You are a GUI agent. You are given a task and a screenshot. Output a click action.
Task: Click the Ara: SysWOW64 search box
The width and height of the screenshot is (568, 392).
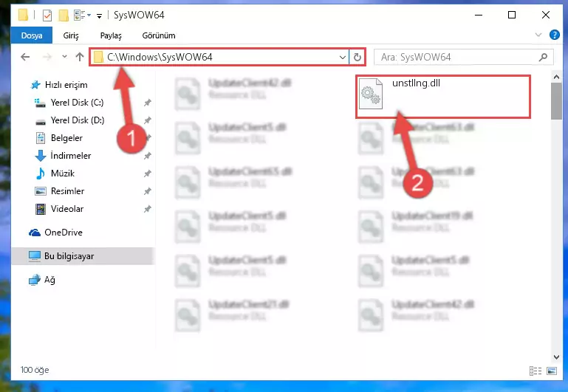click(x=463, y=57)
